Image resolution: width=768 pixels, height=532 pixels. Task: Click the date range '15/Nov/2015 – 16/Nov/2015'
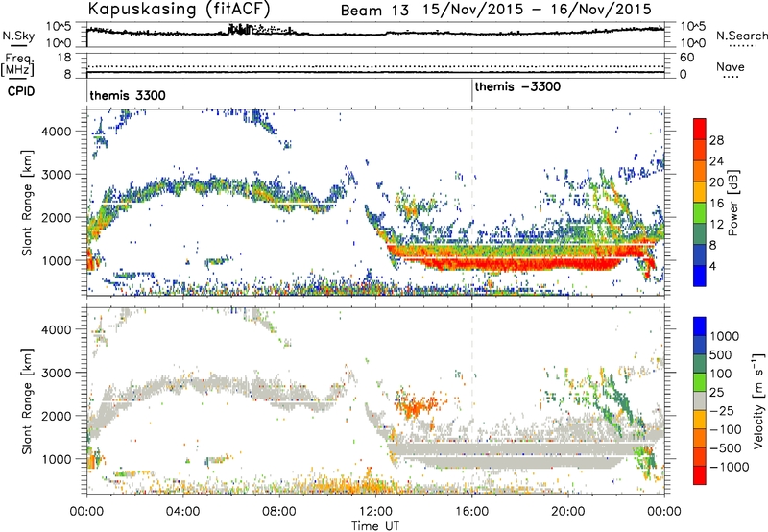pyautogui.click(x=538, y=10)
